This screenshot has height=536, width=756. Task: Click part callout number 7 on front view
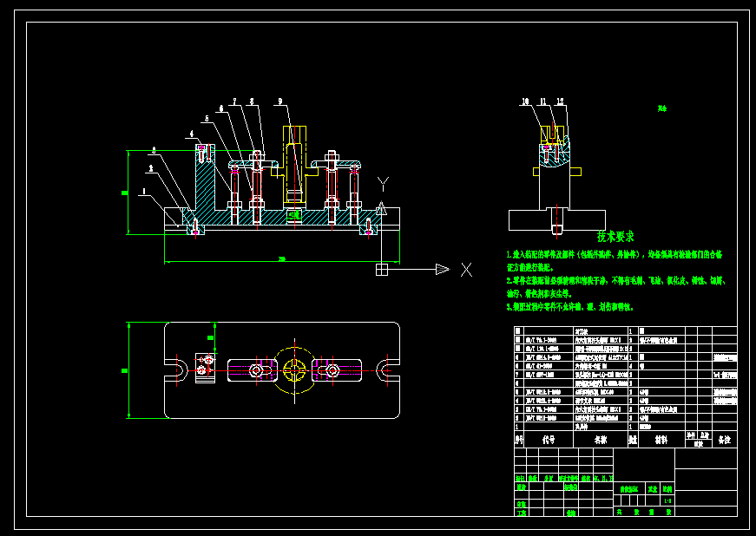coord(235,101)
